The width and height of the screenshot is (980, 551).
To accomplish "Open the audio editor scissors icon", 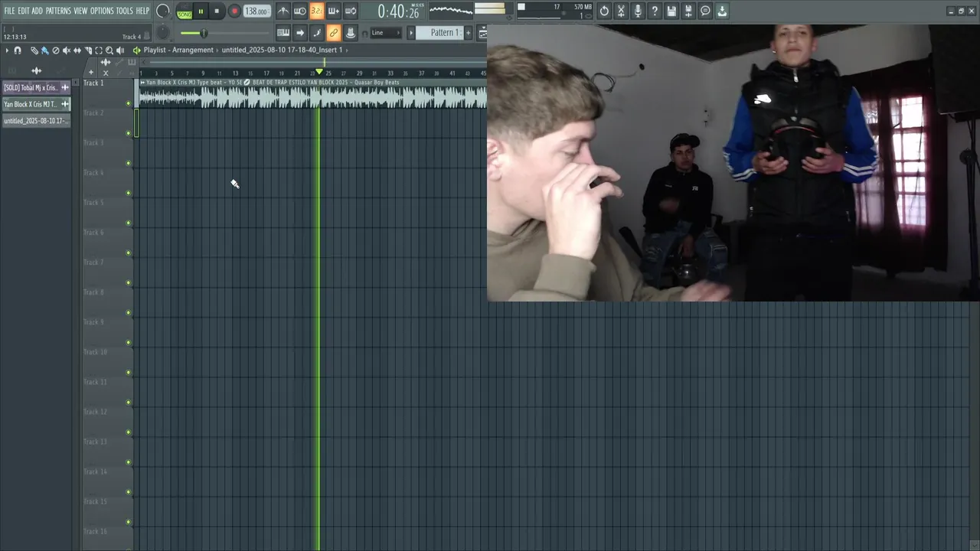I will (621, 11).
